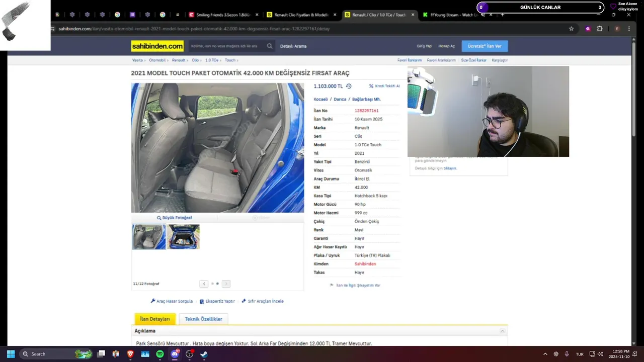644x362 pixels.
Task: Click the taskbar Search box
Action: (x=57, y=354)
